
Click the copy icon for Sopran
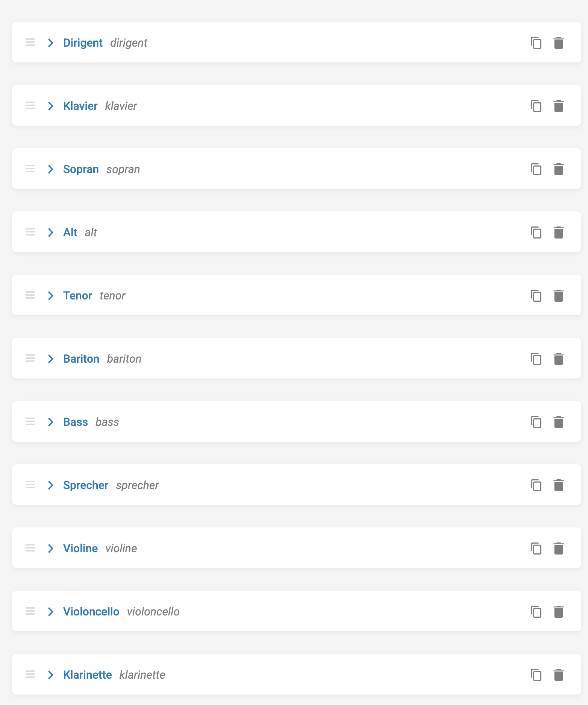click(536, 169)
